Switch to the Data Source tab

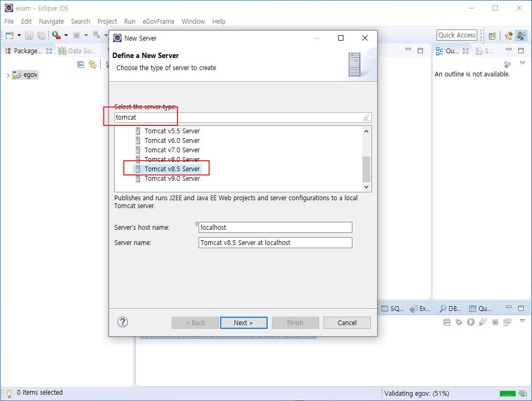point(77,51)
